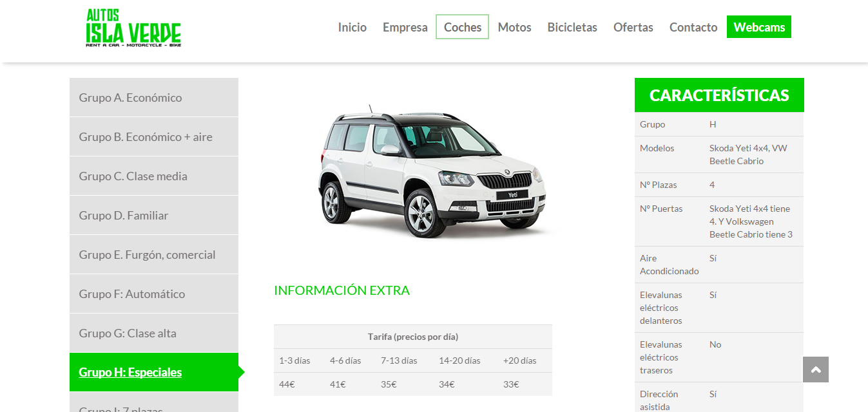The width and height of the screenshot is (868, 412).
Task: Open the Inicio menu item
Action: pos(352,27)
